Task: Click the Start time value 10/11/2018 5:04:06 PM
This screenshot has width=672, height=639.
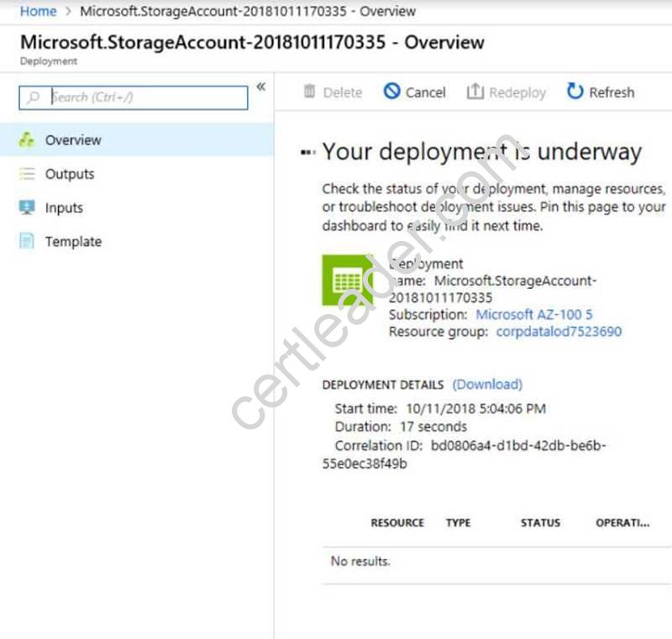Action: (475, 409)
